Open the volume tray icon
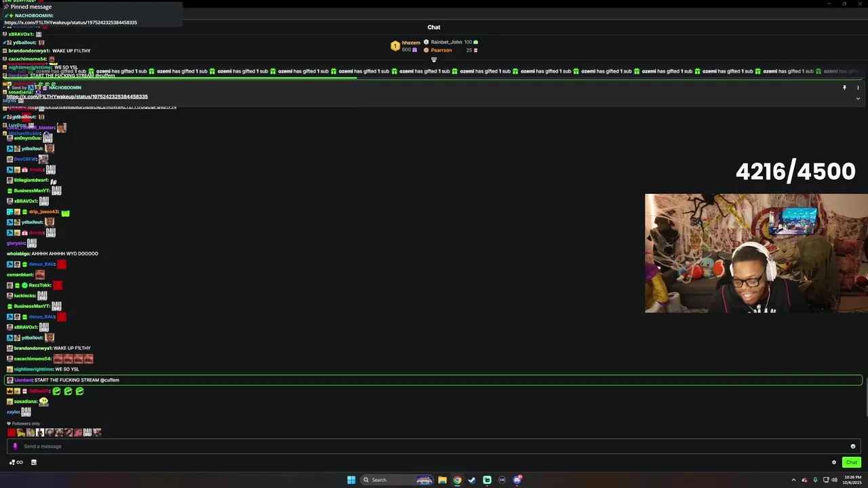The height and width of the screenshot is (488, 868). tap(834, 480)
